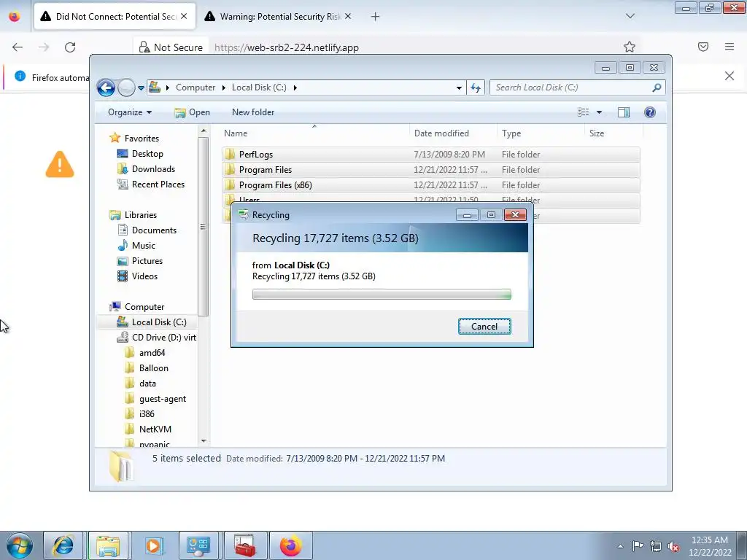The image size is (747, 560).
Task: Click the Explorer help icon
Action: (x=650, y=112)
